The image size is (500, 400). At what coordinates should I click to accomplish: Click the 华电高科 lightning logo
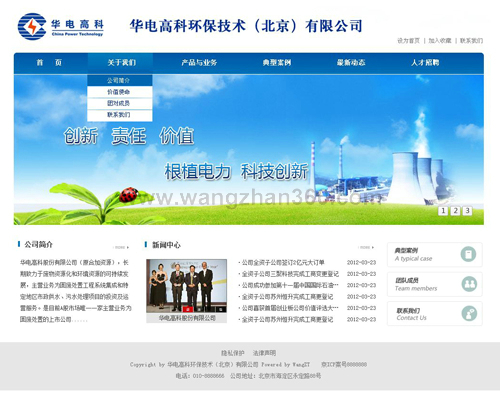coord(32,27)
